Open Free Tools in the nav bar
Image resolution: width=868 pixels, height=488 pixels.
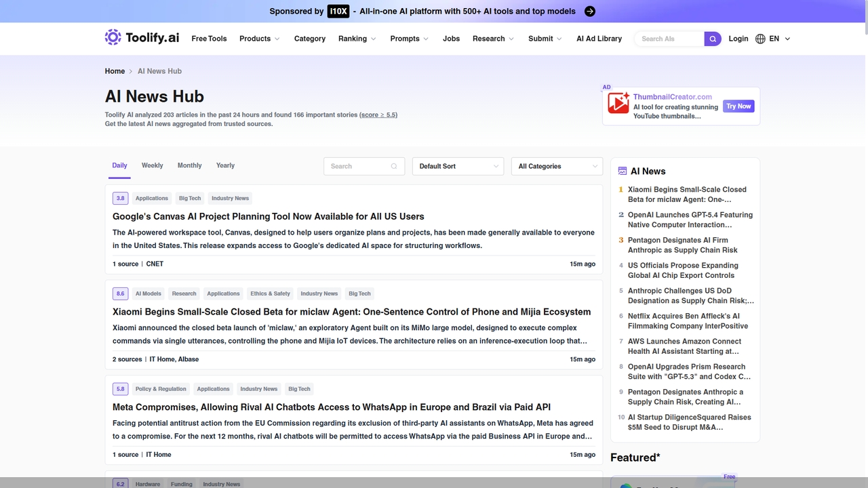pos(209,39)
